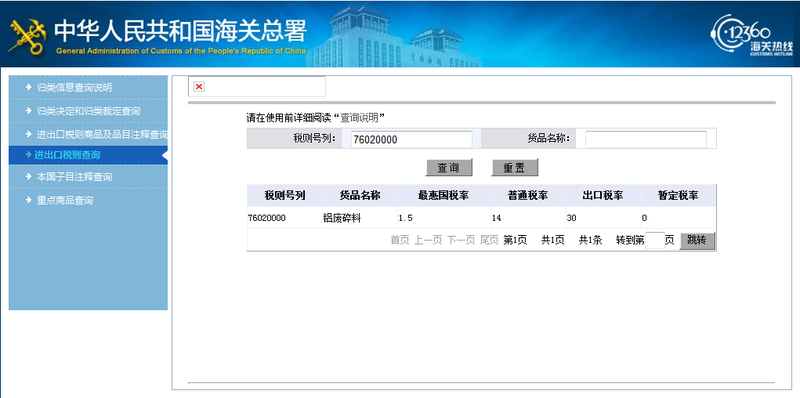Viewport: 800px width, 398px height.
Task: Select 进出口税则查询 in sidebar
Action: point(67,155)
